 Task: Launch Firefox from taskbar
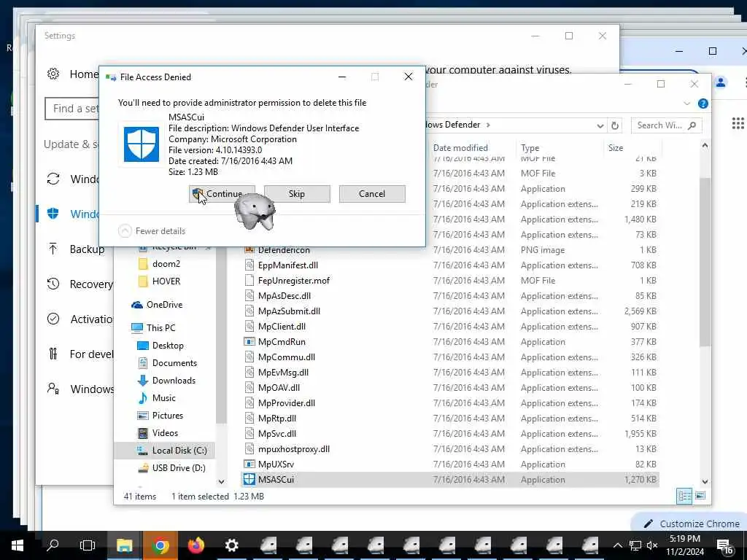(x=196, y=545)
